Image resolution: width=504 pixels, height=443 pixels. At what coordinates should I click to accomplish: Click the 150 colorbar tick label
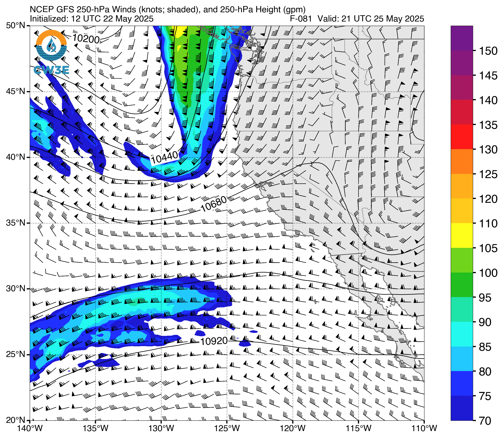click(x=488, y=51)
